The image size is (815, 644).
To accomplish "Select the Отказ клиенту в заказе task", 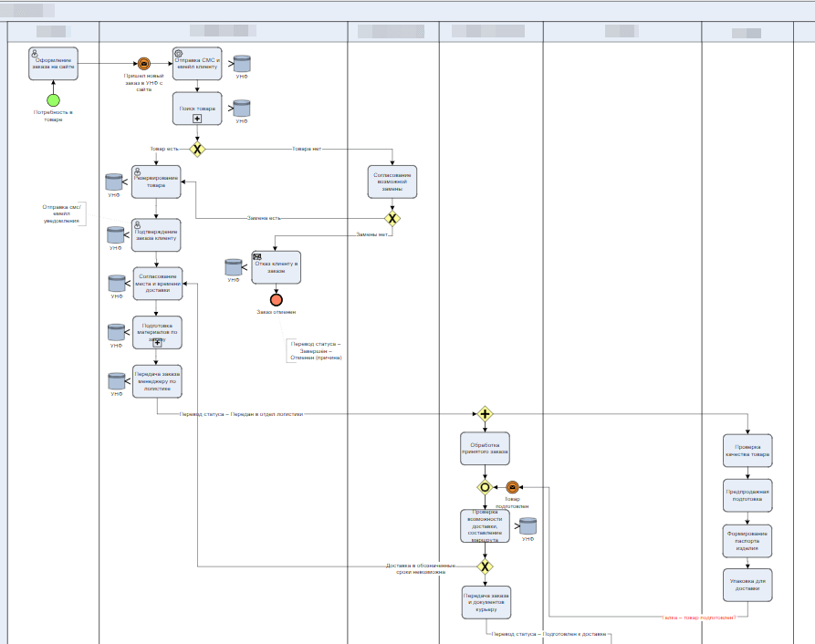I will tap(276, 267).
